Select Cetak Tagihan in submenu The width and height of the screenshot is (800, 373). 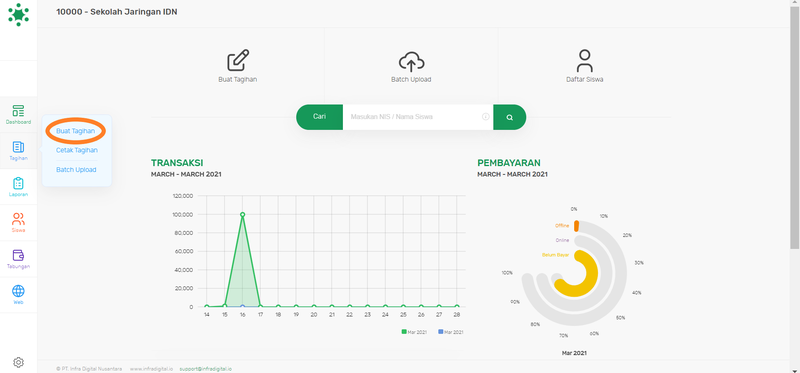coord(77,150)
